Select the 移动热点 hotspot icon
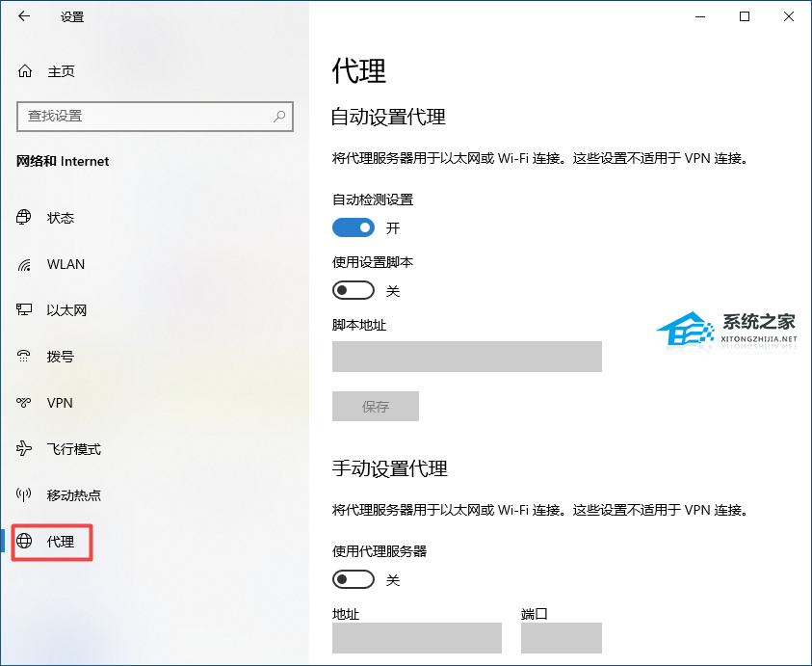This screenshot has height=666, width=812. click(24, 494)
